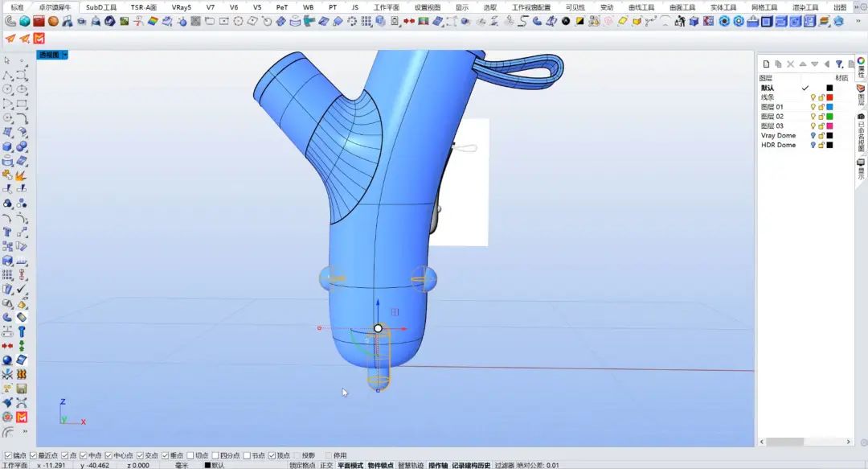The height and width of the screenshot is (469, 868).
Task: Click the black sphere icon in top toolbar
Action: [567, 21]
